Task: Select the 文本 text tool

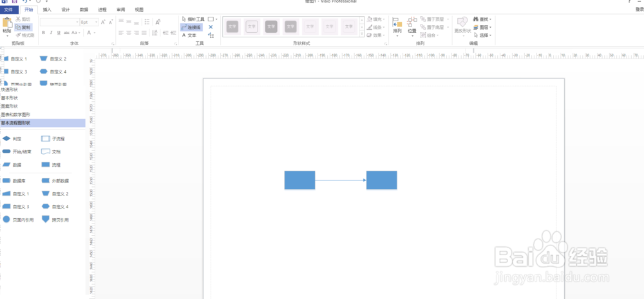Action: tap(189, 35)
